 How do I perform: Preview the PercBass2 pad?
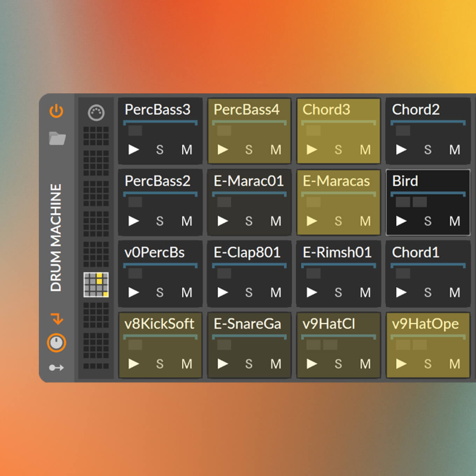[134, 221]
